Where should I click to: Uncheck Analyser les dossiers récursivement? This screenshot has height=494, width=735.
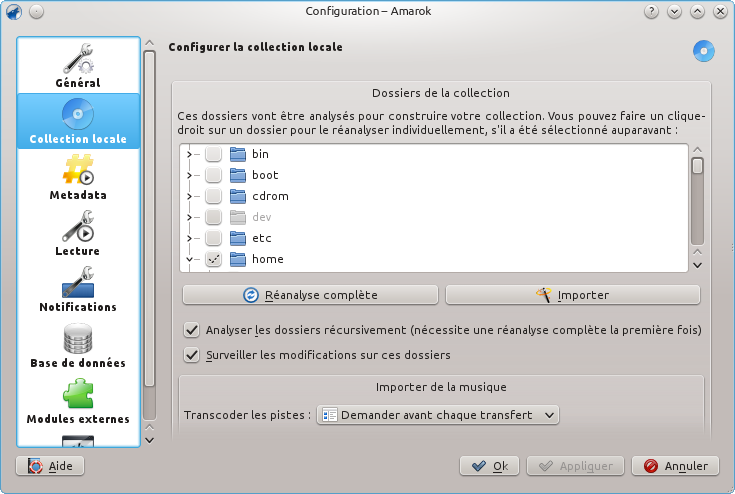coord(191,330)
